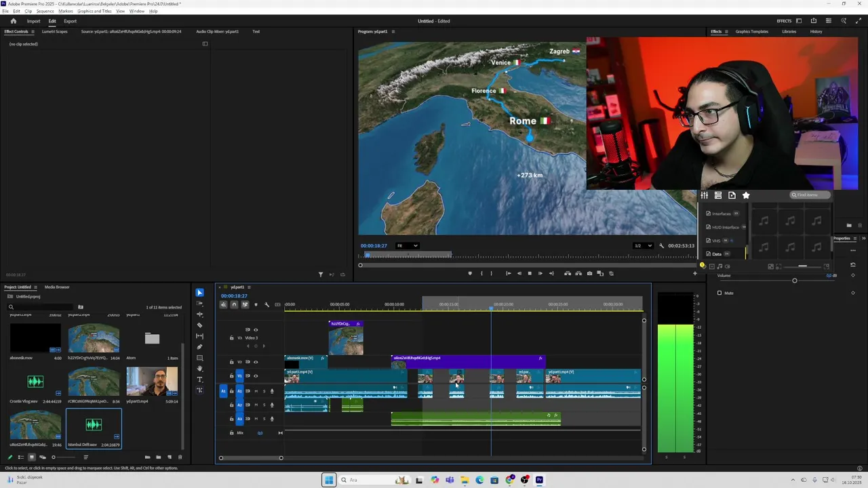Activate the Ripple Edit tool
868x488 pixels.
(199, 314)
